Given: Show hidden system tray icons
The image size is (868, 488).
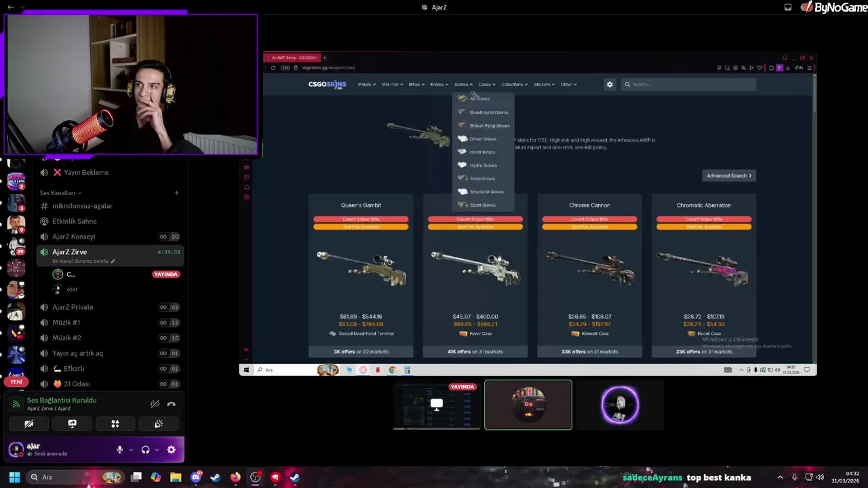Looking at the screenshot, I should [x=780, y=477].
